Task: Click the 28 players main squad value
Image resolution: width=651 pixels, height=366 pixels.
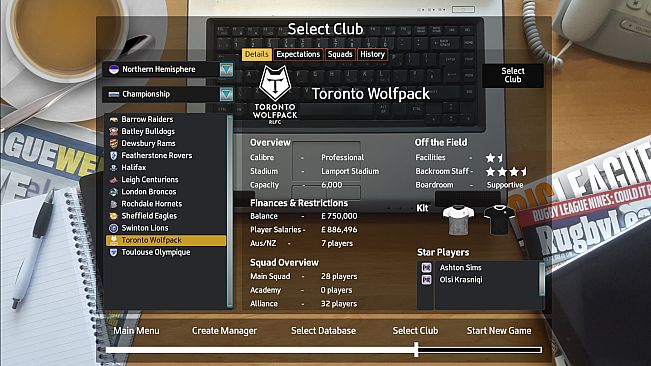Action: [339, 276]
